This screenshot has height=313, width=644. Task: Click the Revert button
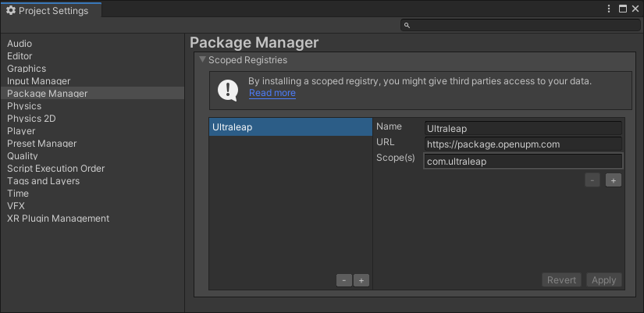561,280
